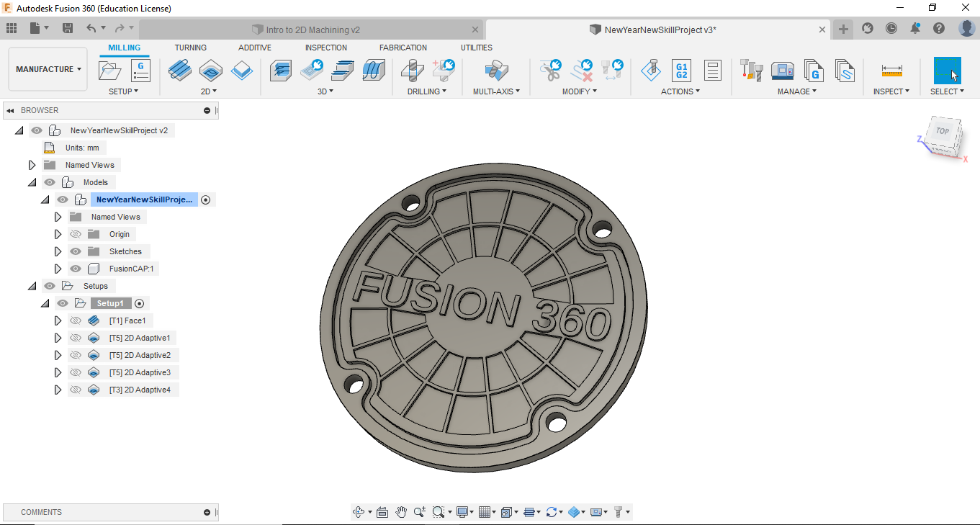The height and width of the screenshot is (525, 980).
Task: Switch to Intro to 2D Machining v2 tab
Action: click(313, 30)
